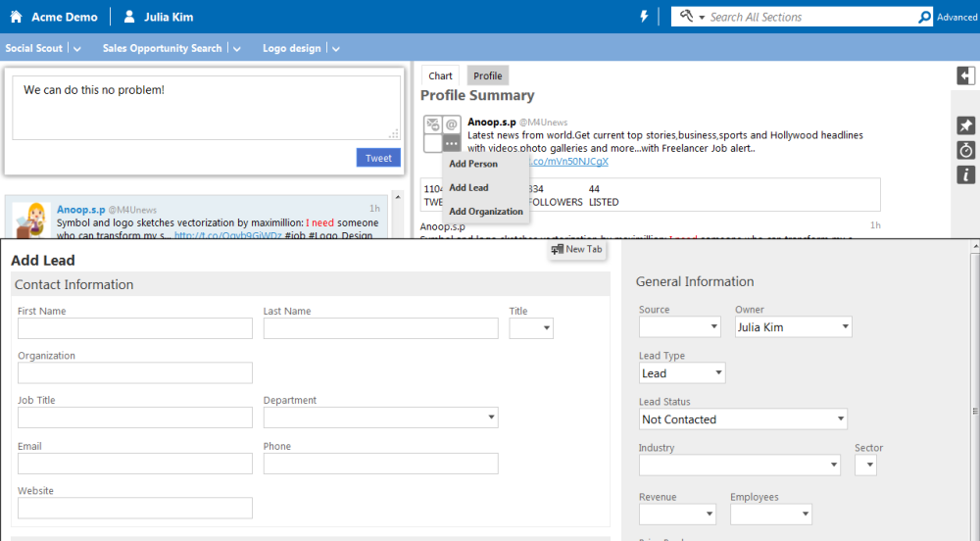The height and width of the screenshot is (541, 980).
Task: Click the Email field
Action: tap(135, 464)
